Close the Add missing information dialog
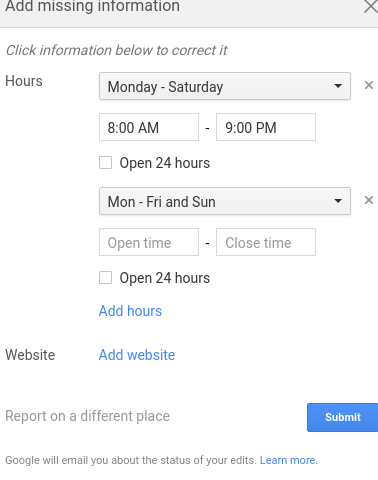This screenshot has height=480, width=378. pyautogui.click(x=371, y=7)
